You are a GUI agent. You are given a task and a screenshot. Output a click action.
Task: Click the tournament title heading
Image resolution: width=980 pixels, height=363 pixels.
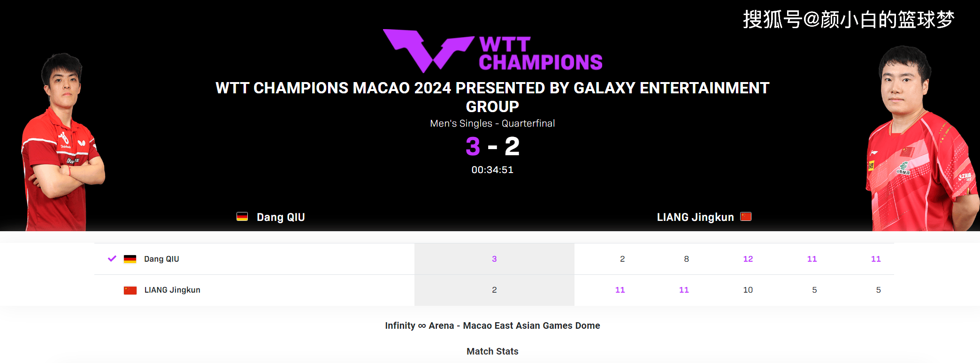(x=492, y=97)
